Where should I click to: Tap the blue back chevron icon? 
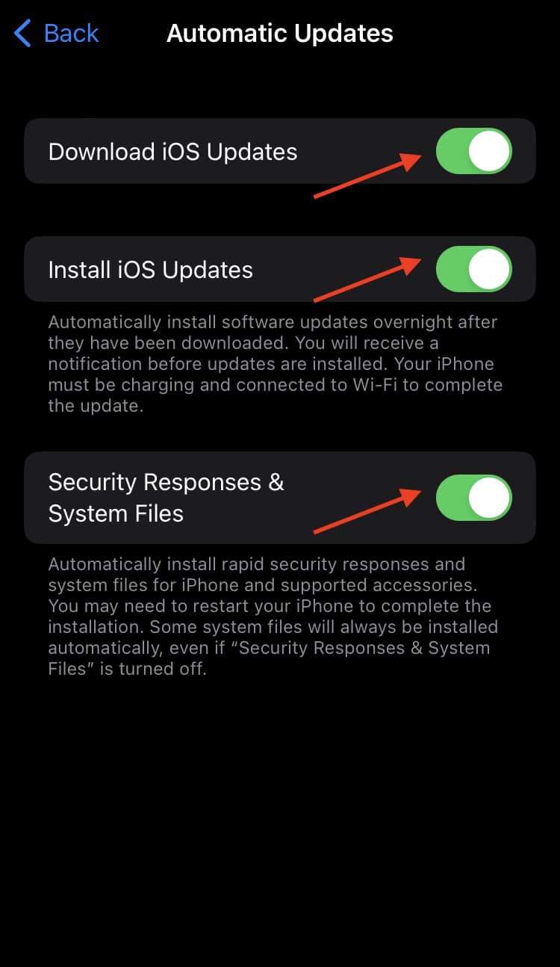[22, 34]
